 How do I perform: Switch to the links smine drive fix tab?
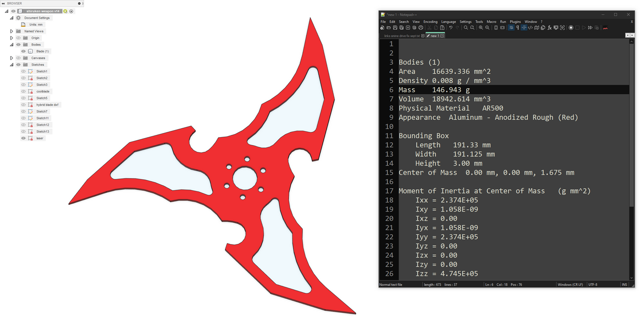(x=402, y=36)
